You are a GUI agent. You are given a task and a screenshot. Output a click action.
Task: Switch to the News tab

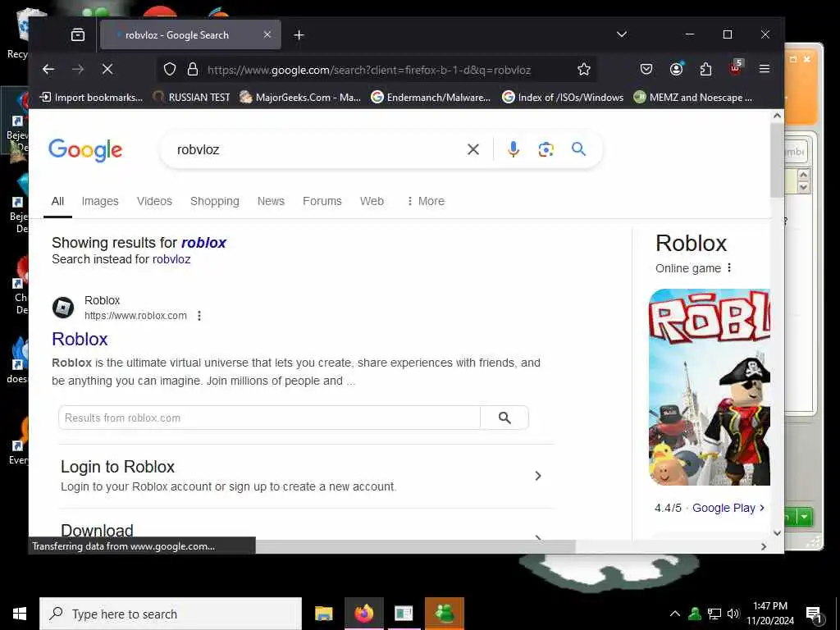click(271, 201)
